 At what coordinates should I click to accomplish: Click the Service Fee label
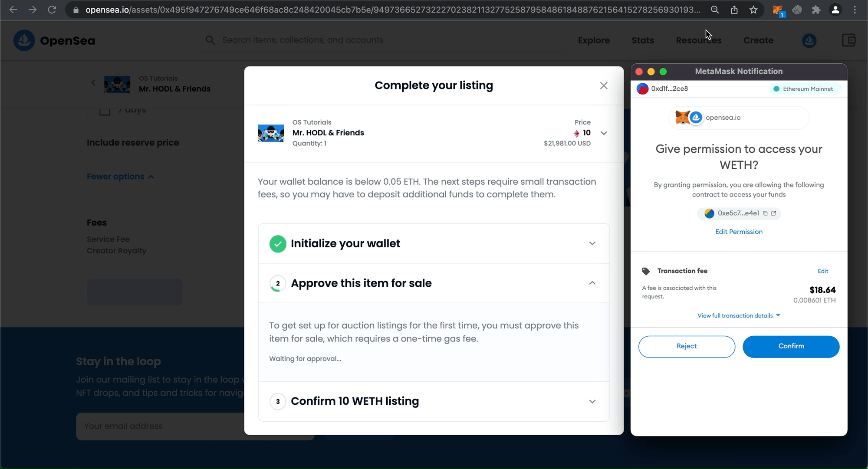pyautogui.click(x=108, y=239)
